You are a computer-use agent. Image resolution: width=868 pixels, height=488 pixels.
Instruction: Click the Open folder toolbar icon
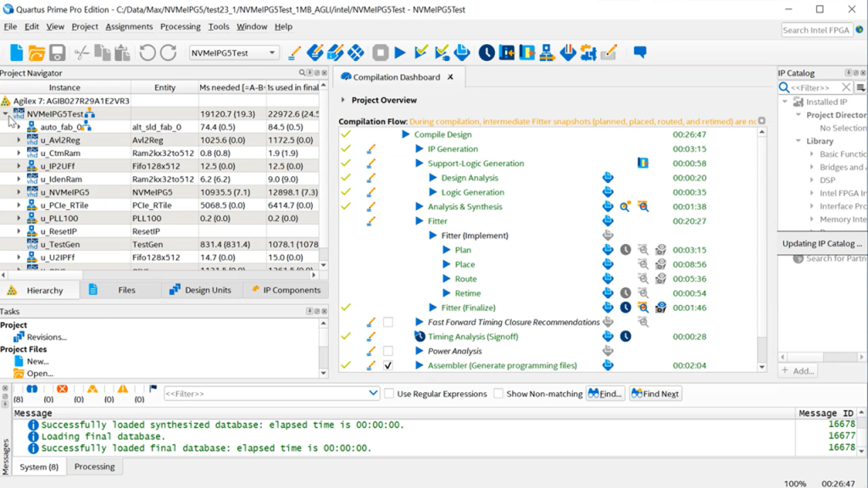coord(36,53)
